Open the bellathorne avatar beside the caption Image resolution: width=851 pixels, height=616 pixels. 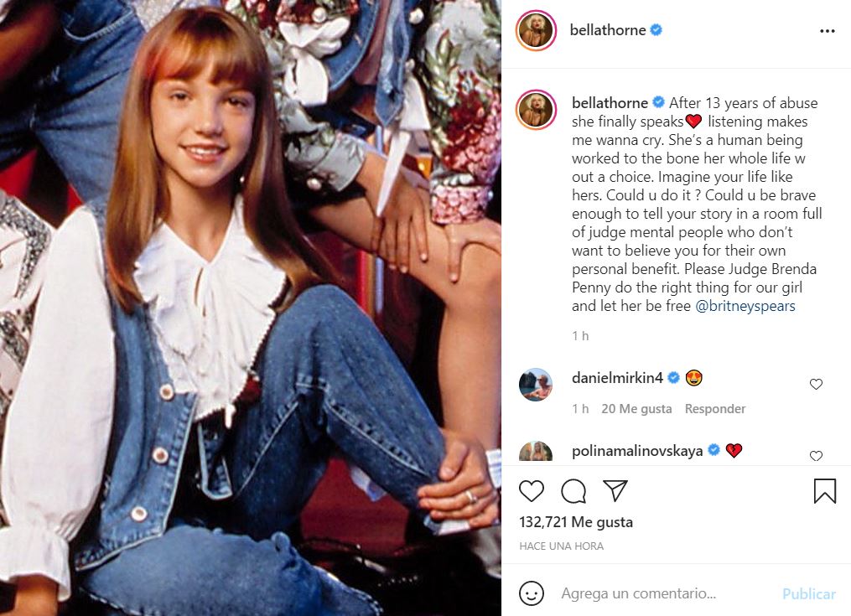coord(536,110)
